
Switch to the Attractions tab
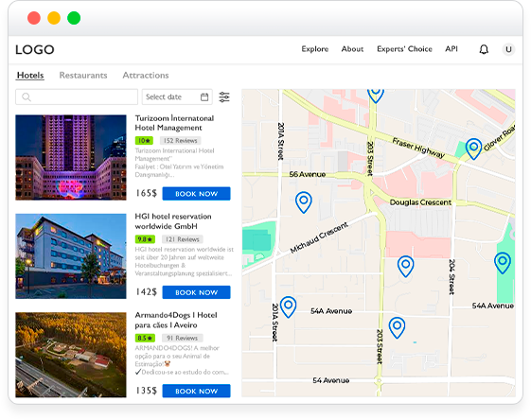pos(146,75)
